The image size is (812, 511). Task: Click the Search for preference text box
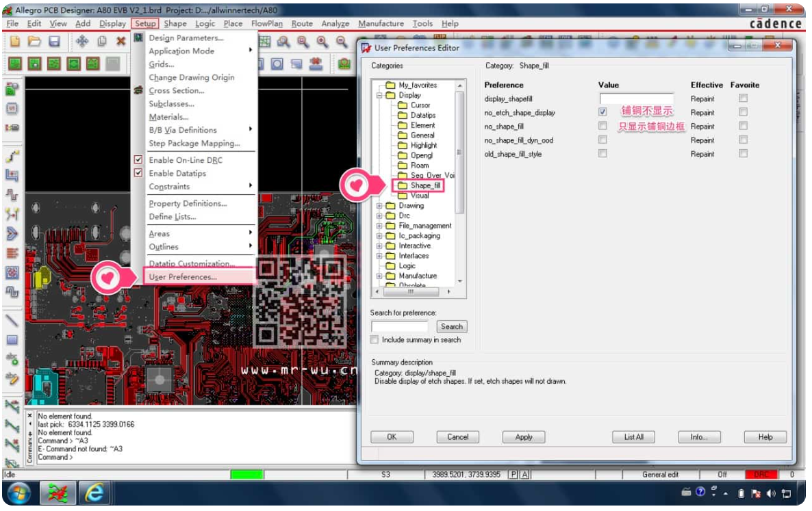400,327
